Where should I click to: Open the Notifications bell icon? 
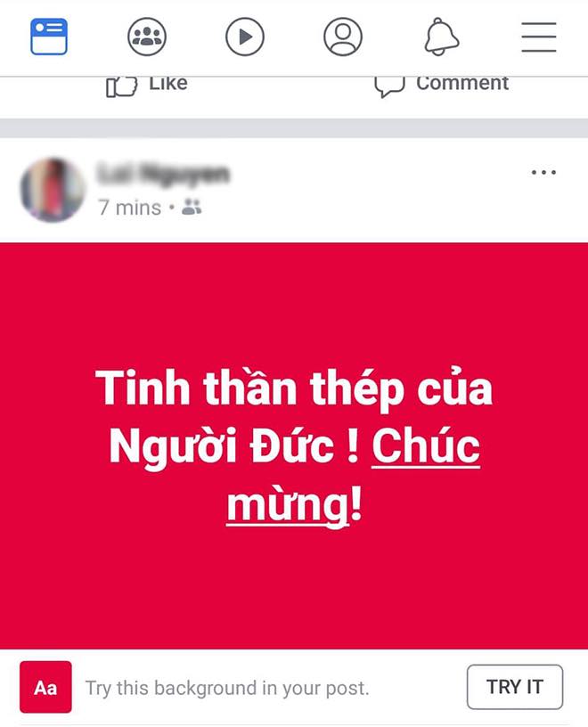[442, 37]
